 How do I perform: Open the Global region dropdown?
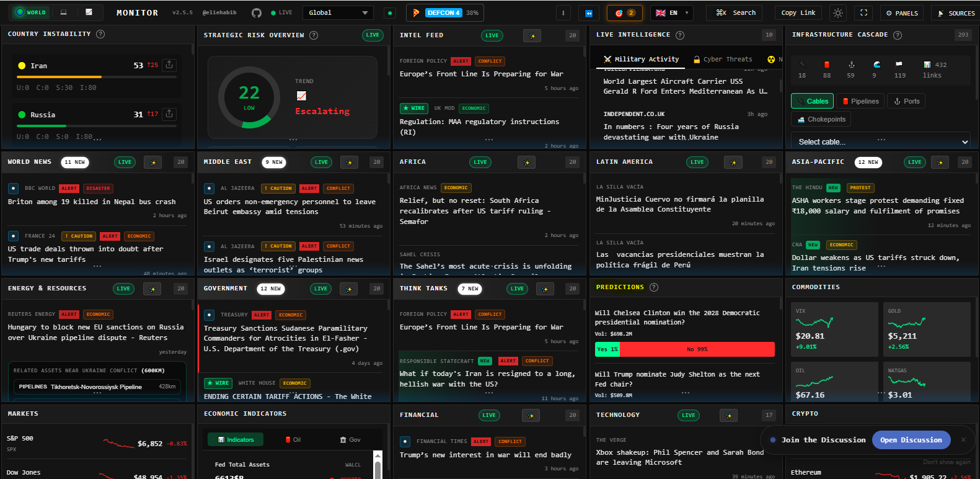(x=338, y=13)
